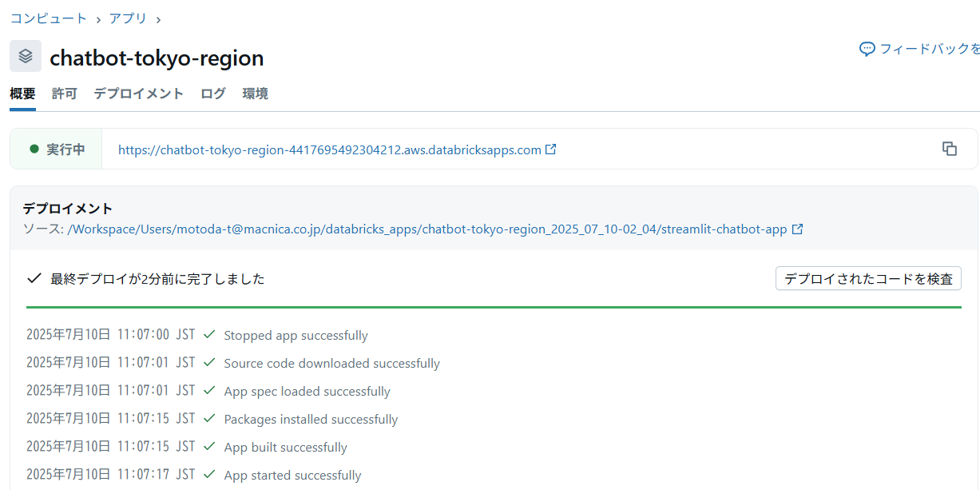Click 最終デプロイが2分前に完了しました text

pyautogui.click(x=157, y=279)
